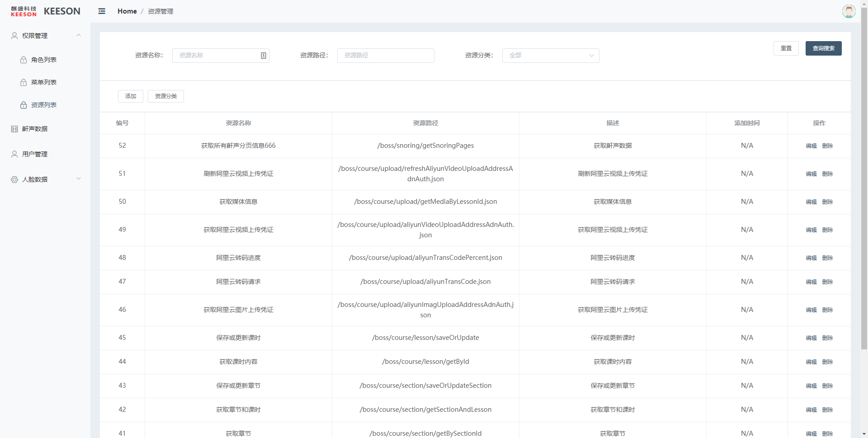Focus the 资源名称 input field
Viewport: 868px width, 438px height.
(x=221, y=56)
